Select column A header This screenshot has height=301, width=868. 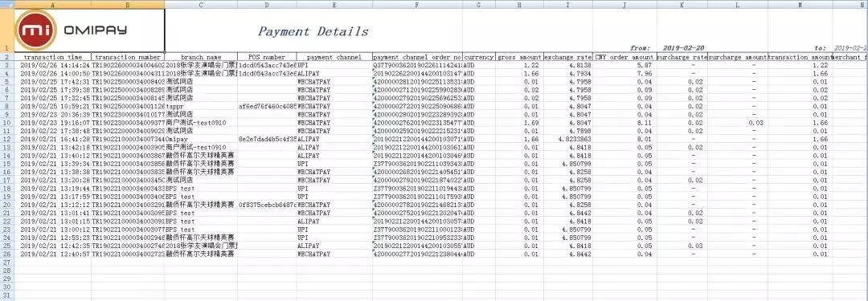(52, 5)
